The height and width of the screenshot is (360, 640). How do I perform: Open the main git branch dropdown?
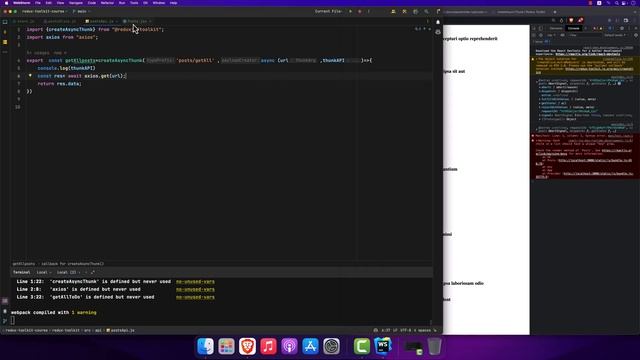click(x=81, y=11)
